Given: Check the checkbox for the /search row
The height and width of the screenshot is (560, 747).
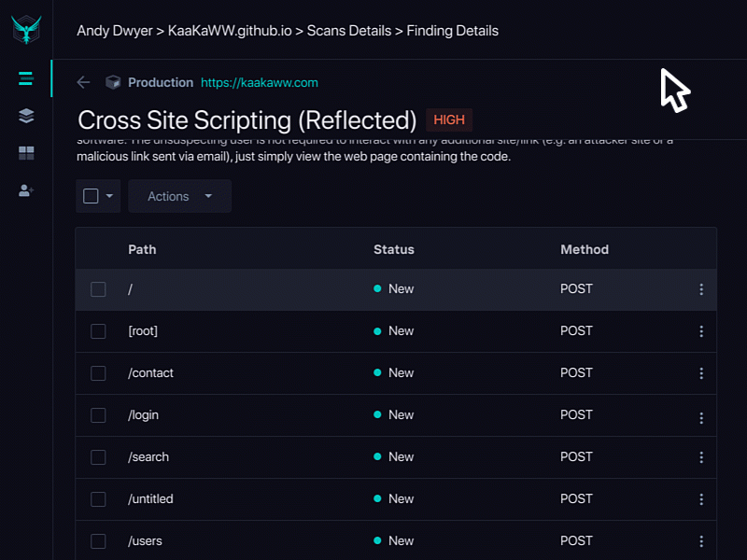Looking at the screenshot, I should pyautogui.click(x=98, y=457).
